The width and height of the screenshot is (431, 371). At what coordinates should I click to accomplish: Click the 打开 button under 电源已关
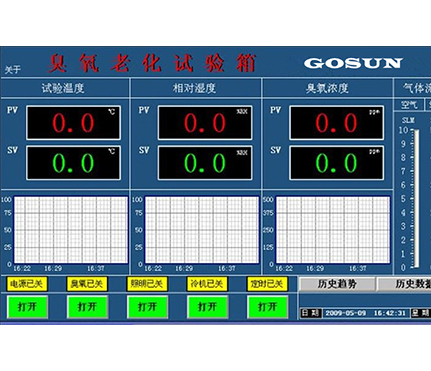(x=27, y=307)
